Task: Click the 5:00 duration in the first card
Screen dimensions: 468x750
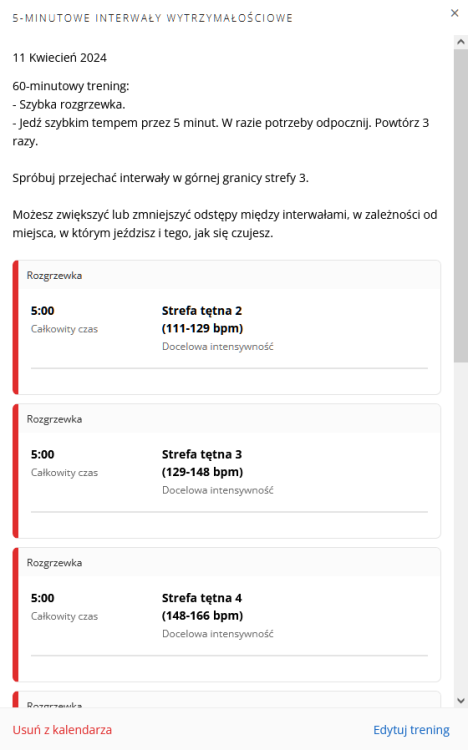Action: point(43,311)
